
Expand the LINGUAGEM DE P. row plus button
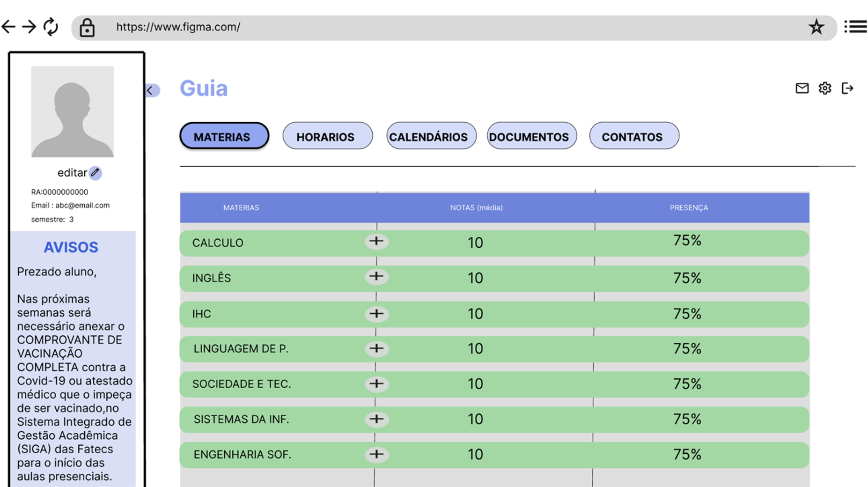376,349
